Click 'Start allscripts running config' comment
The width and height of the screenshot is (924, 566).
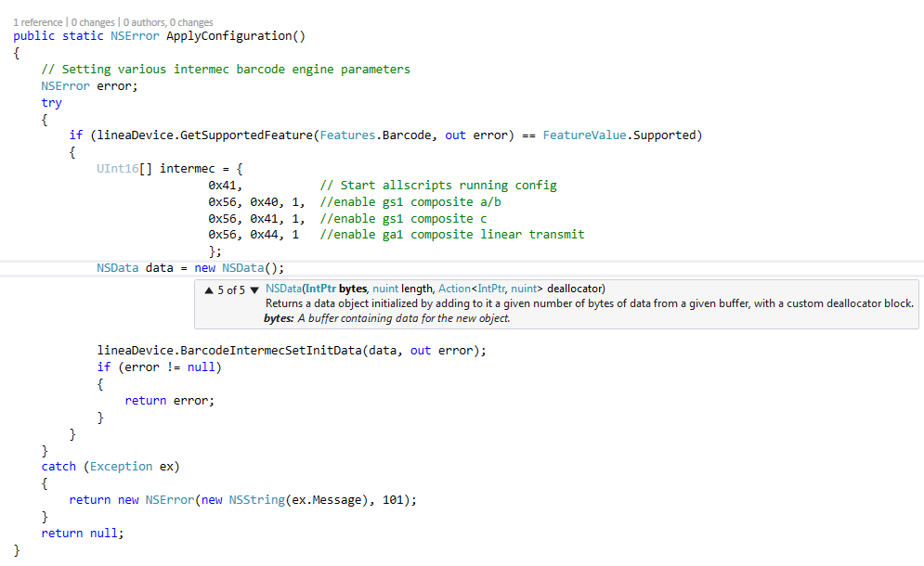pyautogui.click(x=438, y=186)
